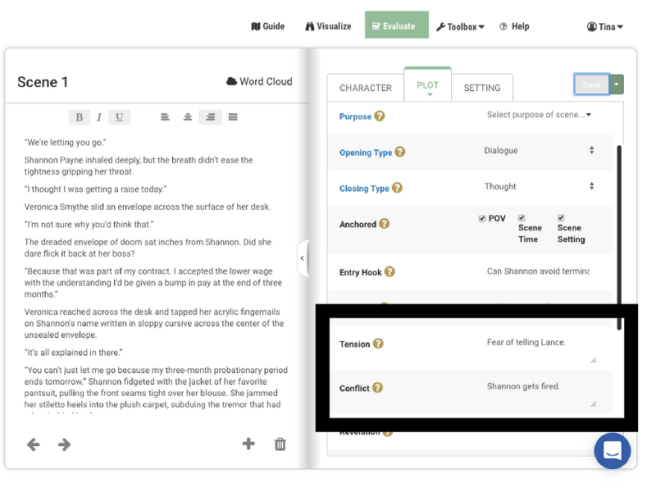The image size is (656, 492).
Task: Go to the next scene arrow
Action: click(64, 444)
